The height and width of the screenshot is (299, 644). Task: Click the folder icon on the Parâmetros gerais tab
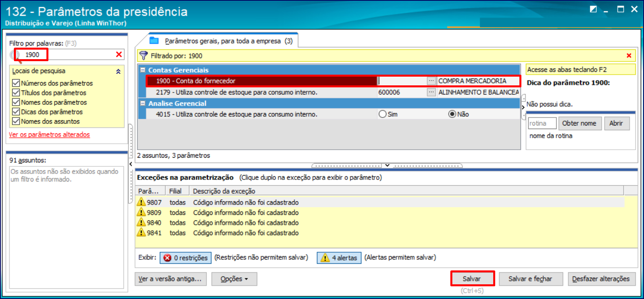click(154, 41)
